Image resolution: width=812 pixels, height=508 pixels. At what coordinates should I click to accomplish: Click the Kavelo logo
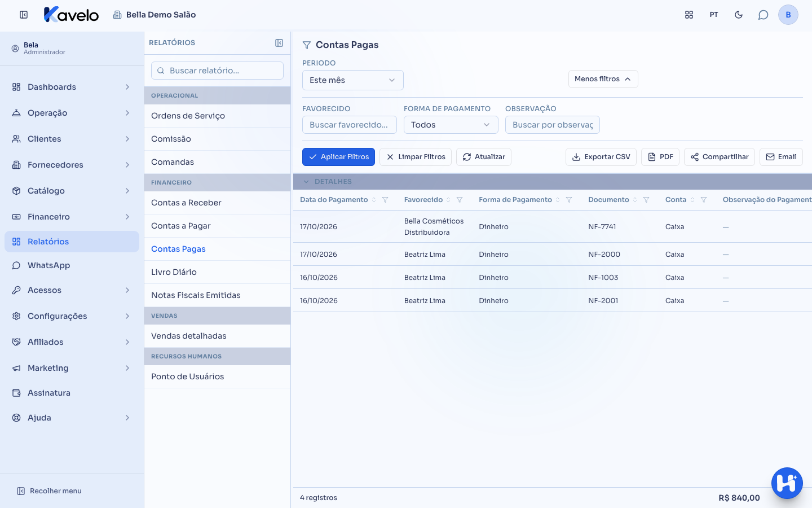(71, 15)
